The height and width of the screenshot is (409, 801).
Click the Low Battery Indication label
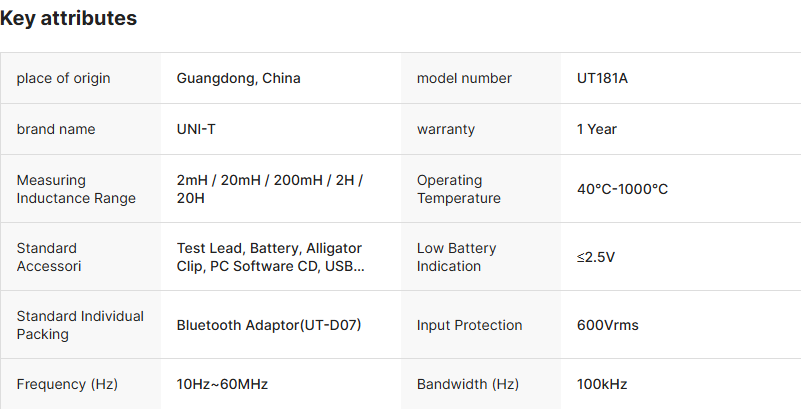click(456, 257)
